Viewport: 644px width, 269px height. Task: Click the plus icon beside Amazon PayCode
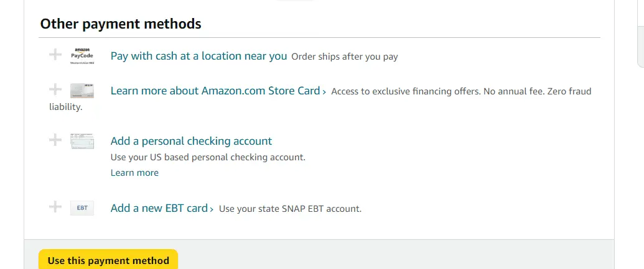coord(55,55)
